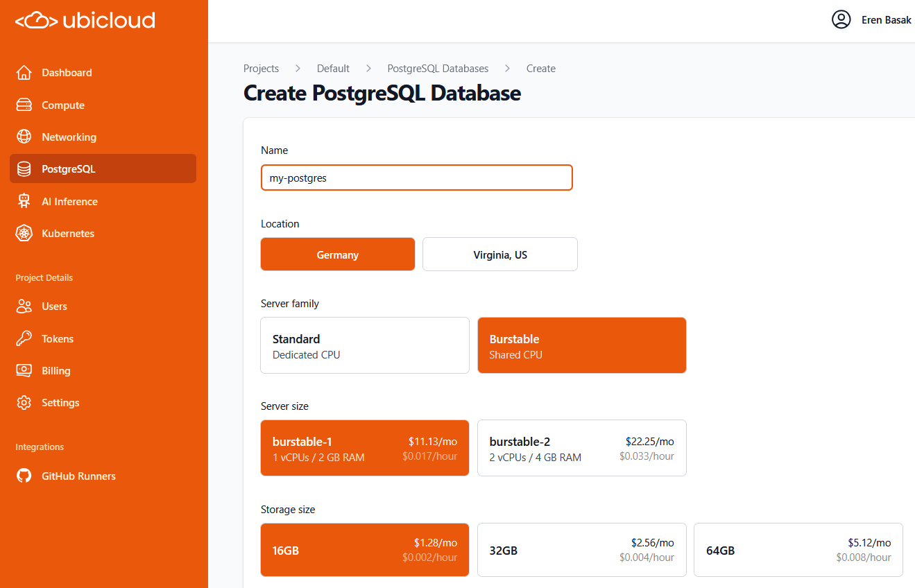The image size is (915, 588).
Task: Click the Kubernetes wheel icon
Action: (x=24, y=234)
